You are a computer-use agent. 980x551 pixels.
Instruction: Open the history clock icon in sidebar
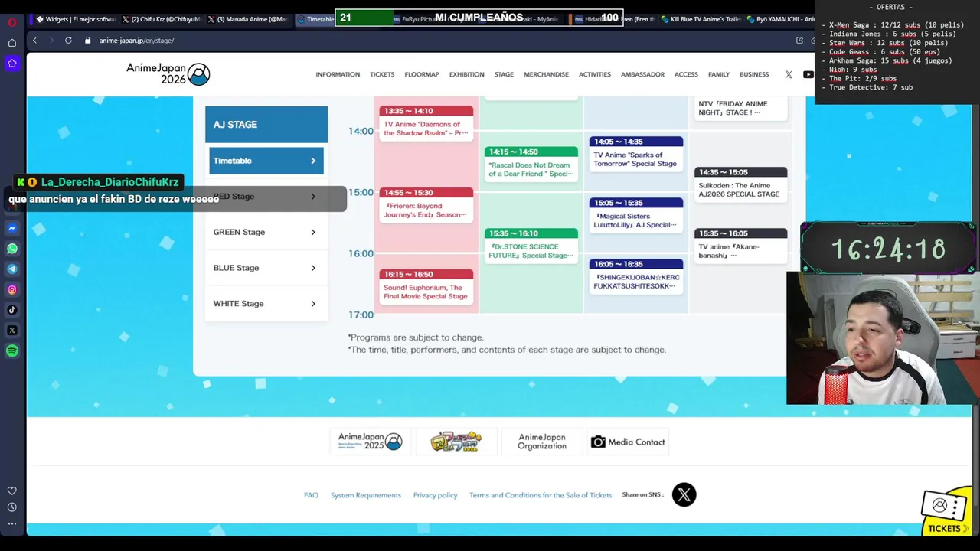12,507
